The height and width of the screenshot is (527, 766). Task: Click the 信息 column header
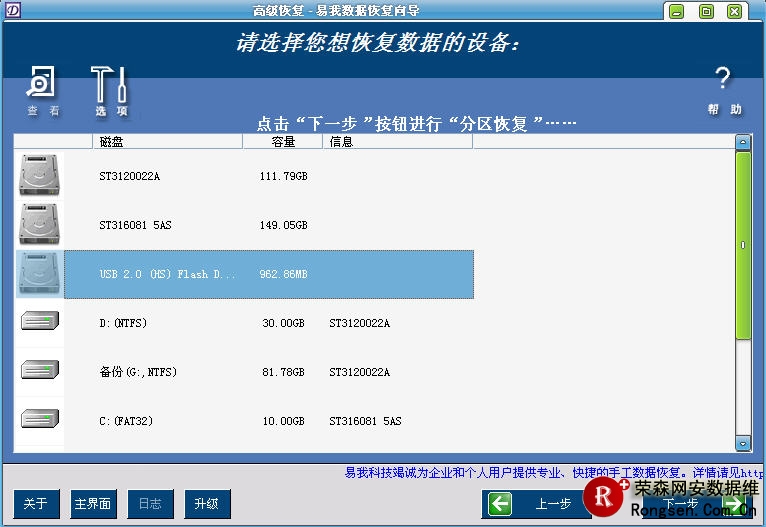(x=397, y=142)
